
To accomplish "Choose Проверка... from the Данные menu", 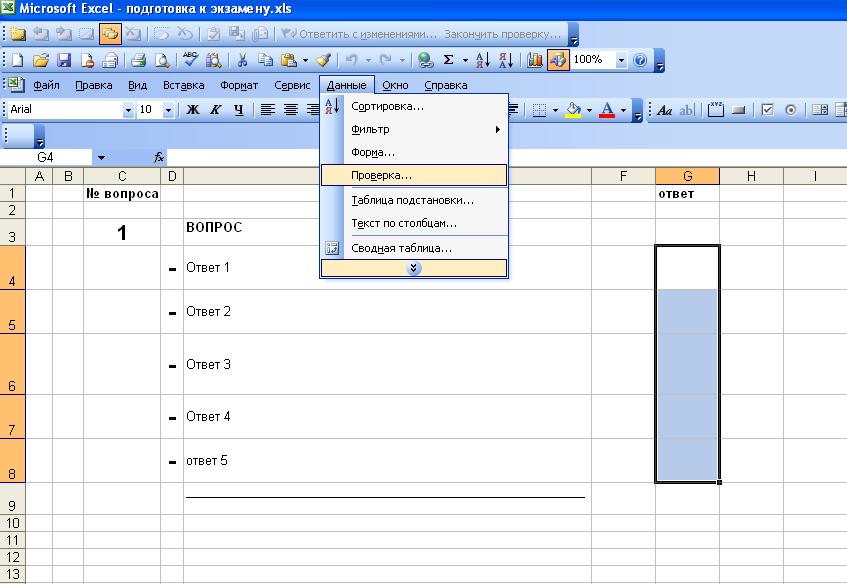I will [x=382, y=175].
